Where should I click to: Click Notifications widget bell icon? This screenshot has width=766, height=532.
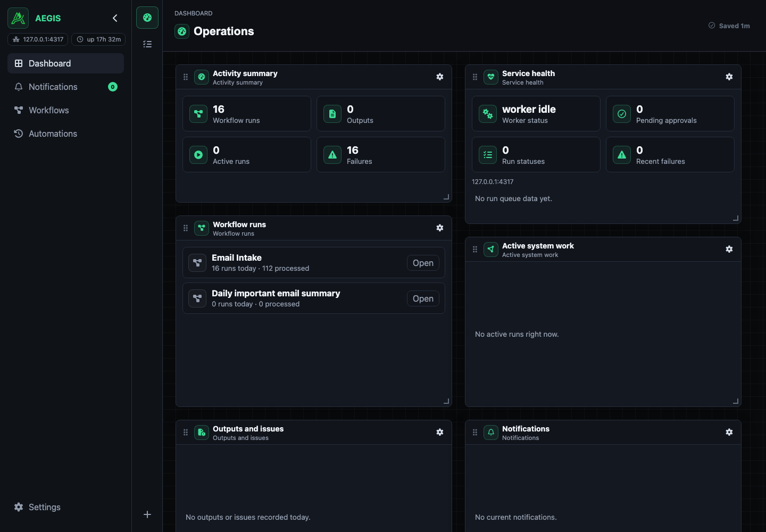pos(491,433)
